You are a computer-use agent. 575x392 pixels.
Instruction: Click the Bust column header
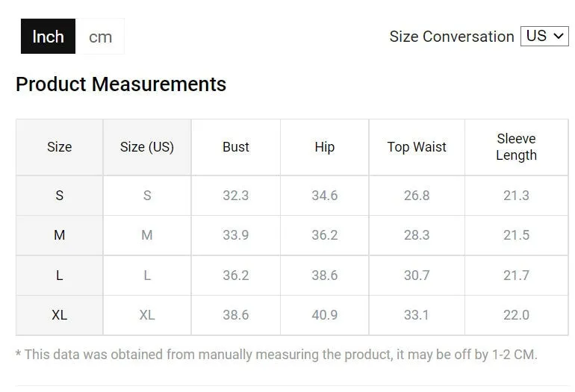[x=236, y=147]
